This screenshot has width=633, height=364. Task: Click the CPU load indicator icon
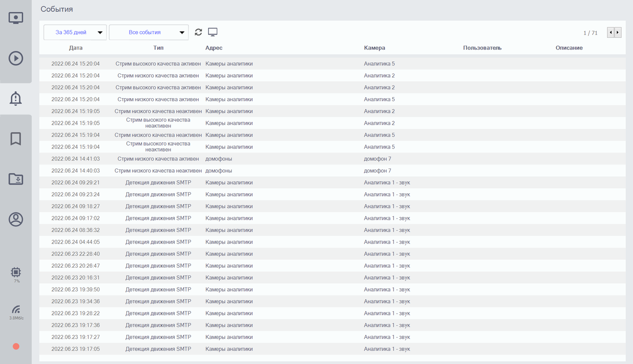coord(16,272)
